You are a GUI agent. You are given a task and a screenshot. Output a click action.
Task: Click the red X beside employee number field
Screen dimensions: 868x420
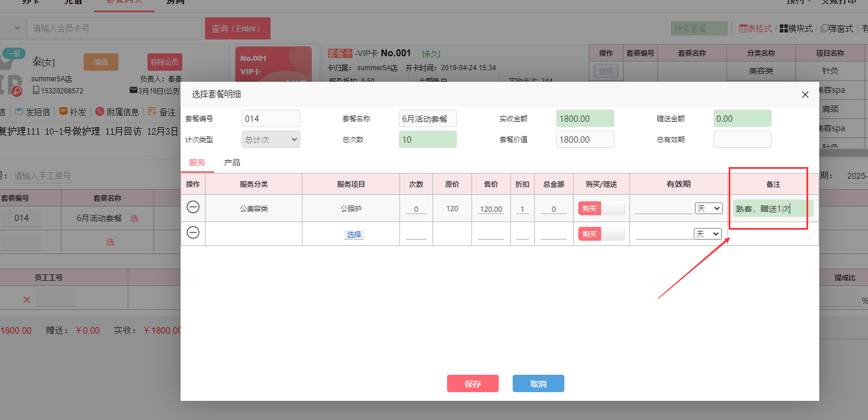tap(26, 300)
